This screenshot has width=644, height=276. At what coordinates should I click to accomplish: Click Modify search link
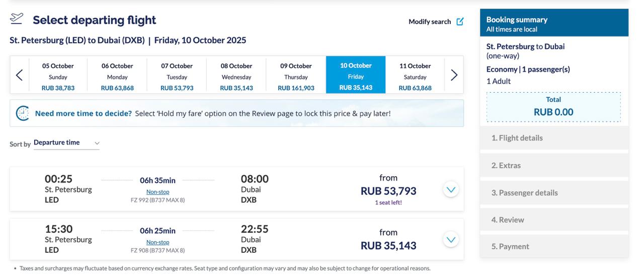(x=430, y=22)
